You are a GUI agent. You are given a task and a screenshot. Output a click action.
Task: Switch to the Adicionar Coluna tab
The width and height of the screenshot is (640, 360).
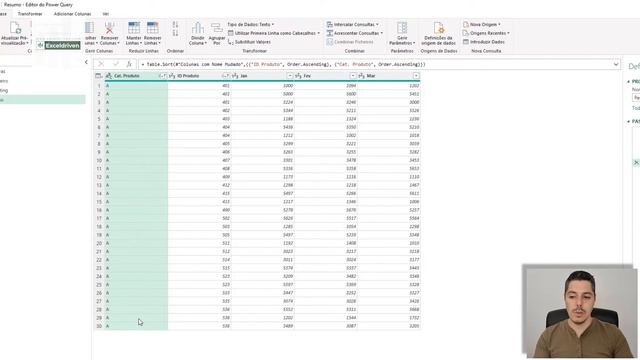(73, 14)
